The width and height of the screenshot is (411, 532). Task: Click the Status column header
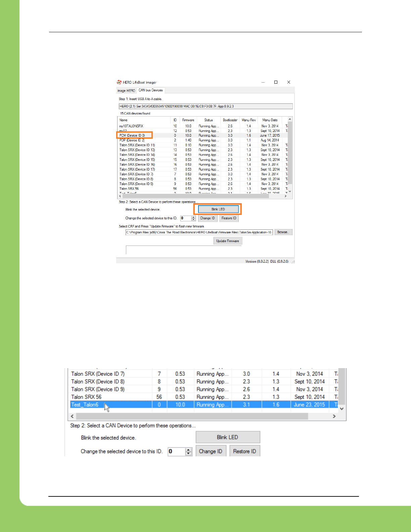209,120
